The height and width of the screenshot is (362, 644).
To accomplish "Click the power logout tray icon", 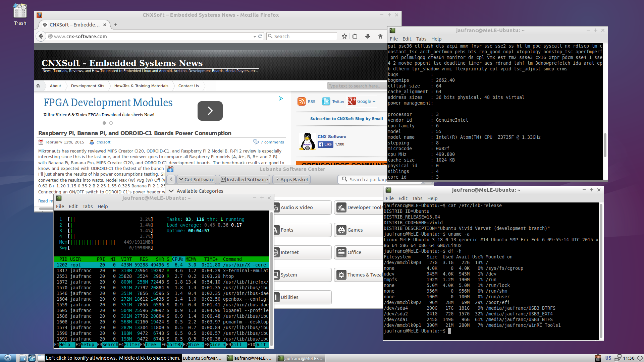I will pyautogui.click(x=640, y=358).
